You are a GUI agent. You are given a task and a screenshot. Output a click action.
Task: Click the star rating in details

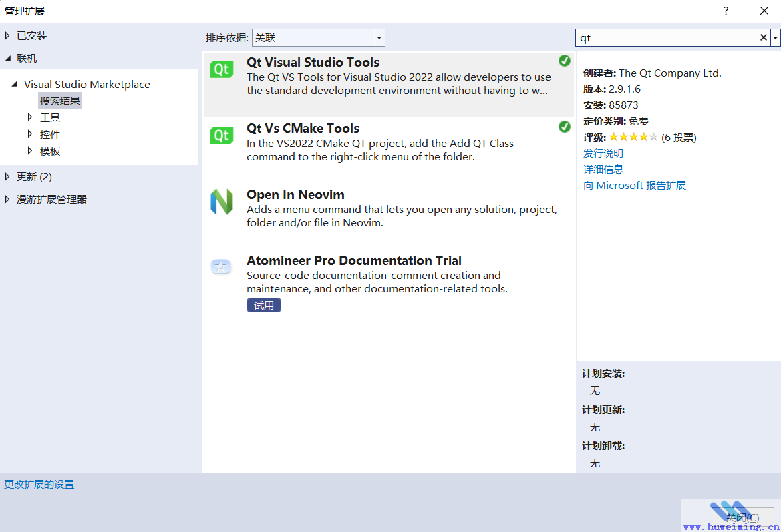633,137
